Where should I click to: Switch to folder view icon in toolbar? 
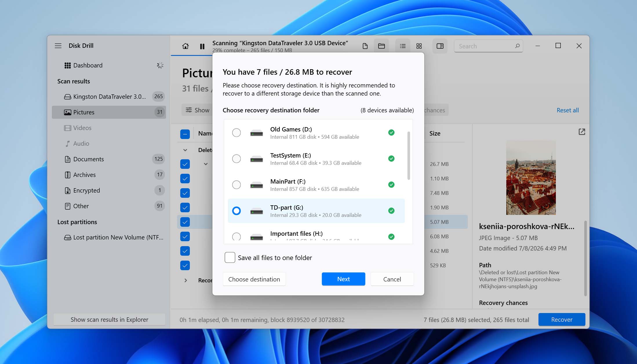pyautogui.click(x=381, y=46)
